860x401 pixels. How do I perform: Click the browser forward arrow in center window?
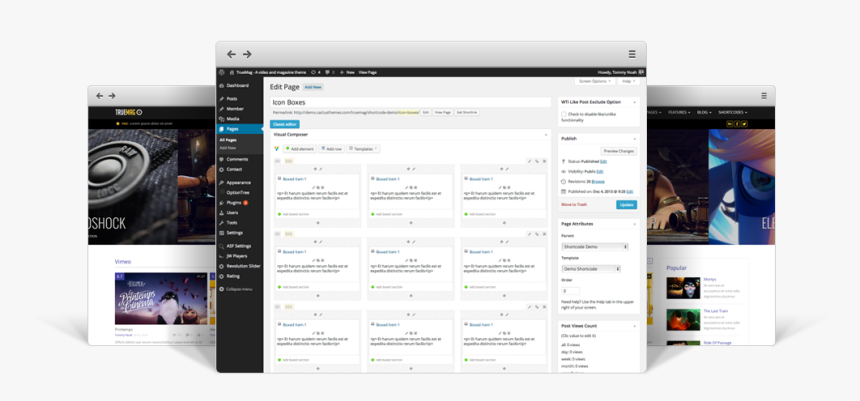click(x=247, y=54)
